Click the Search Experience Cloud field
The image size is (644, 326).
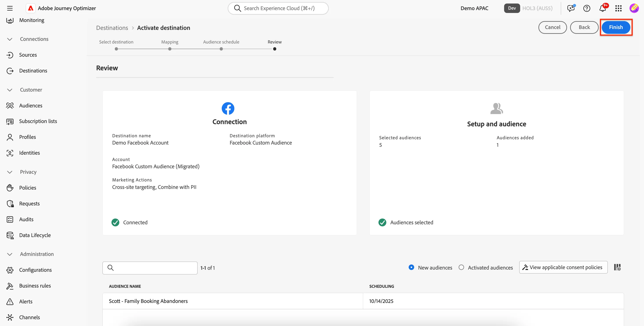click(x=278, y=8)
